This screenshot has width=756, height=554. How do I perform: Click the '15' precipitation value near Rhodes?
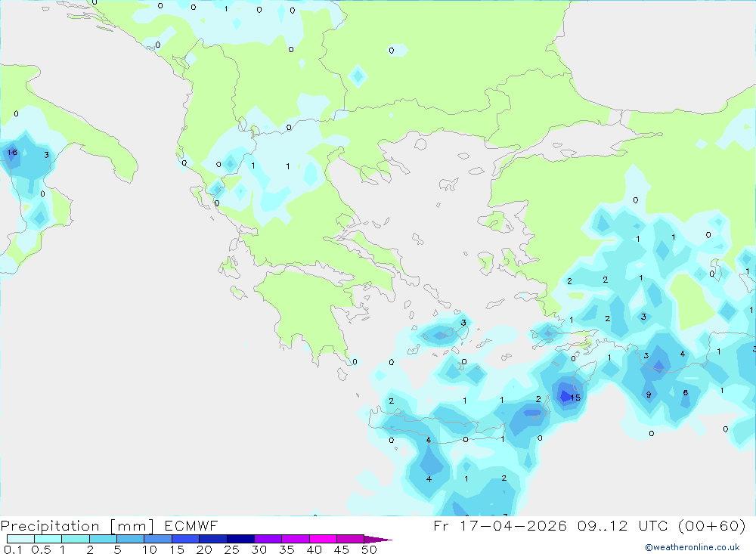coord(575,398)
